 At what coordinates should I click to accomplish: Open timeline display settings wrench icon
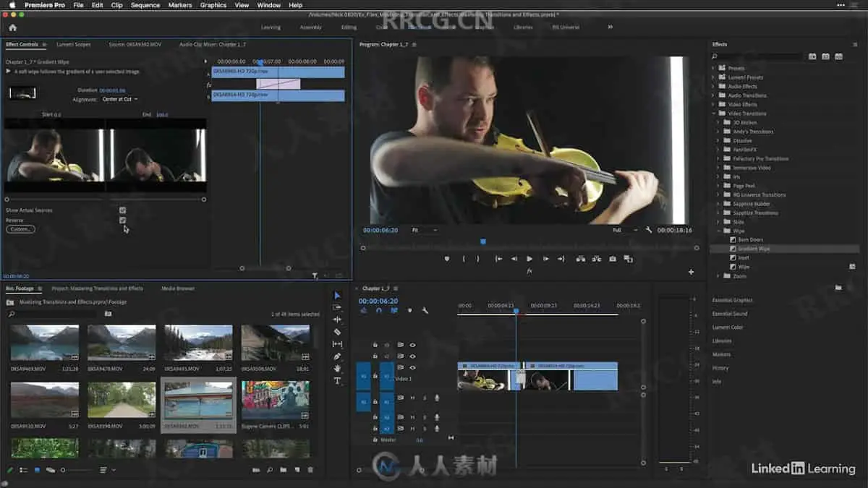pyautogui.click(x=425, y=311)
